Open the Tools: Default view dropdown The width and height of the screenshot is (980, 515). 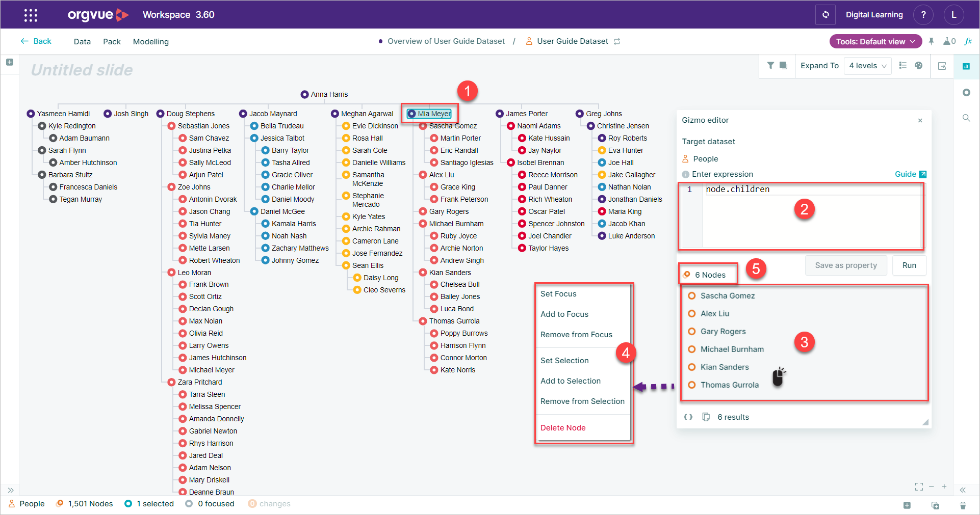pyautogui.click(x=875, y=41)
